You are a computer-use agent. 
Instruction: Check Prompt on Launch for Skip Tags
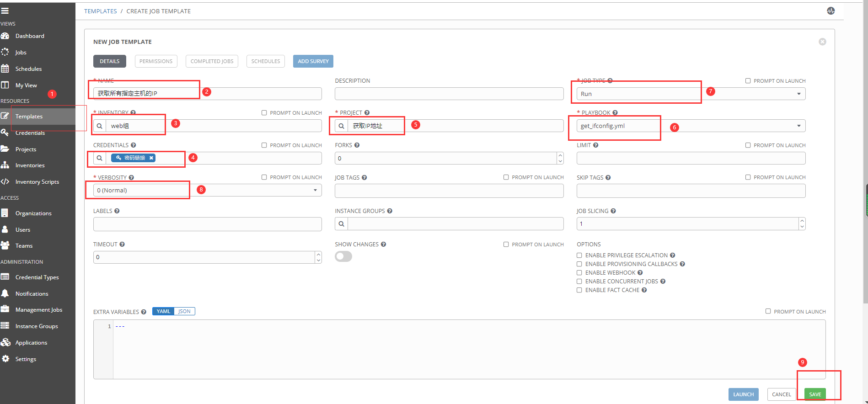(748, 177)
